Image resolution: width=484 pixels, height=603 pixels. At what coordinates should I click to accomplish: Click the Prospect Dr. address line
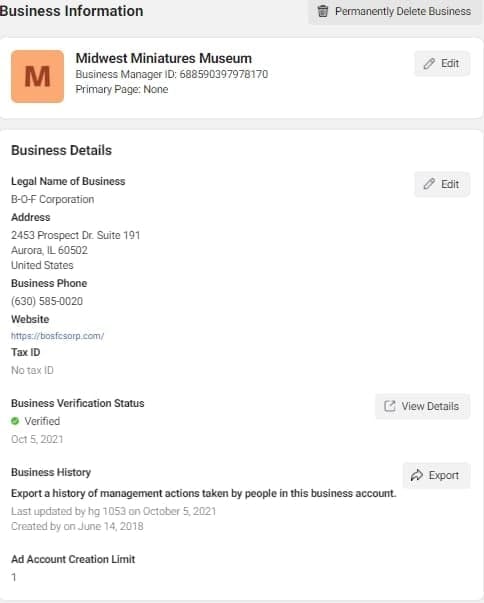click(75, 235)
